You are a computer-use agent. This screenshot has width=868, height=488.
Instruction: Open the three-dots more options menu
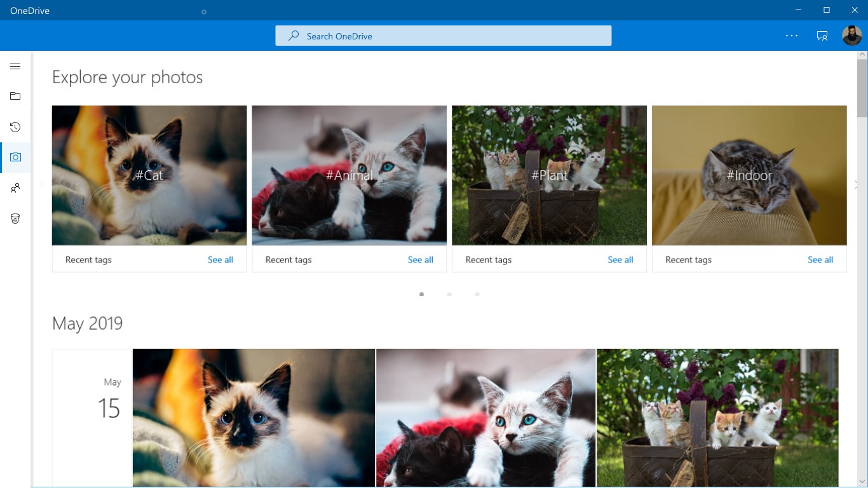[792, 36]
